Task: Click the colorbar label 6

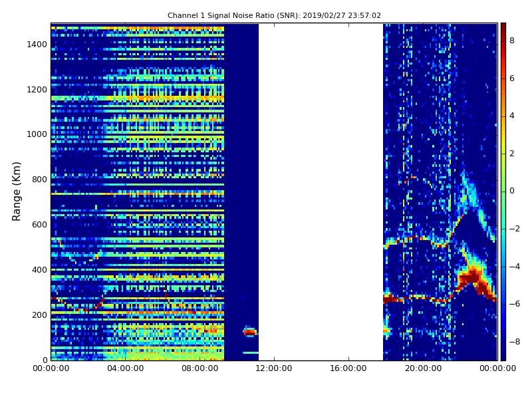Action: [512, 78]
